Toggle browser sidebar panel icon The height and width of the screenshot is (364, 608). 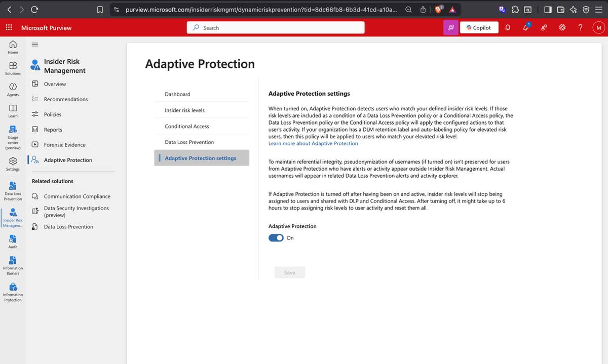[x=548, y=9]
